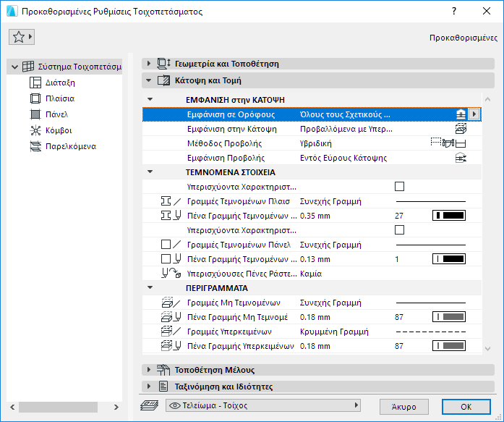Click the cut frame line type icon
Image resolution: width=504 pixels, height=422 pixels.
(x=171, y=201)
